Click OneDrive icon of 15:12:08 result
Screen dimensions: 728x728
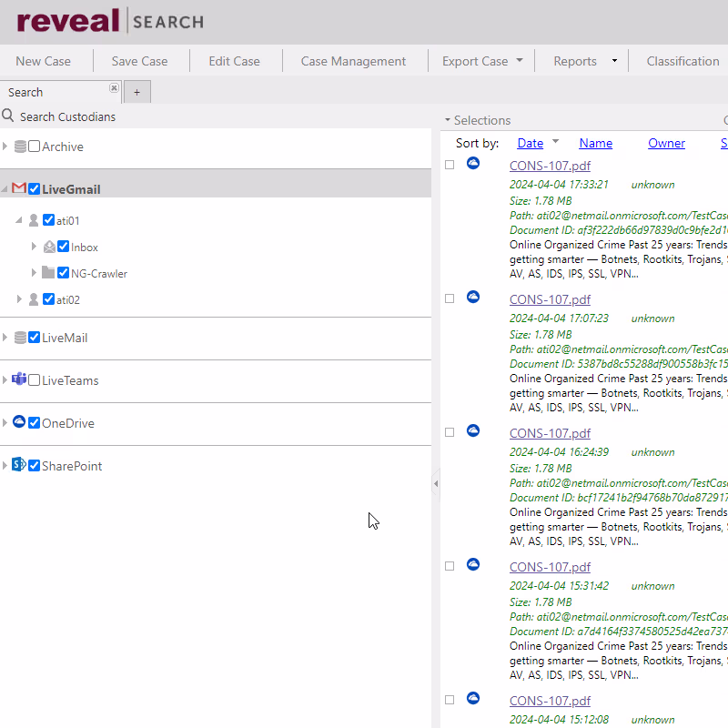(x=473, y=698)
